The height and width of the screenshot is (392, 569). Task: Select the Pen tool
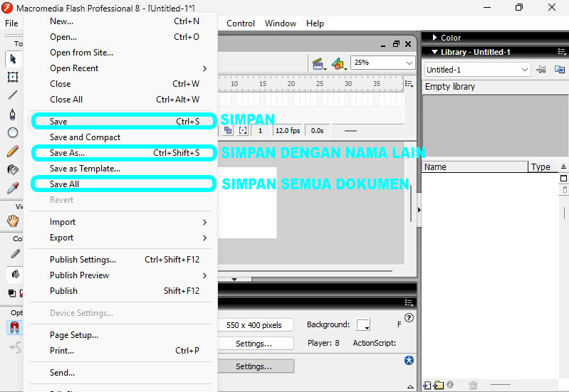(13, 114)
